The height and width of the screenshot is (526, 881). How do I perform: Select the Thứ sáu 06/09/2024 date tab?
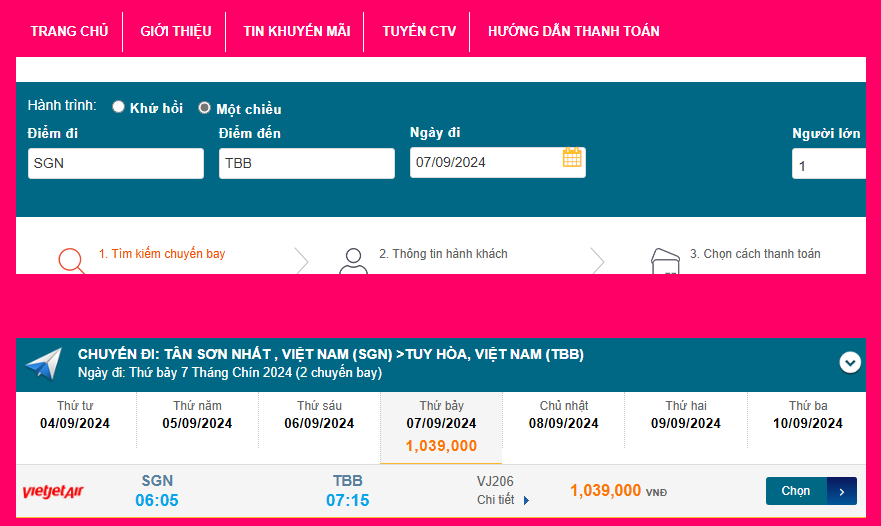(320, 415)
